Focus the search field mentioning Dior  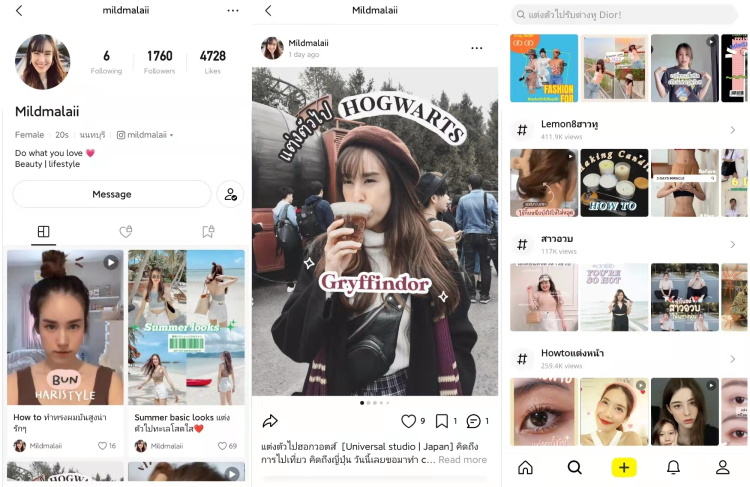point(624,15)
